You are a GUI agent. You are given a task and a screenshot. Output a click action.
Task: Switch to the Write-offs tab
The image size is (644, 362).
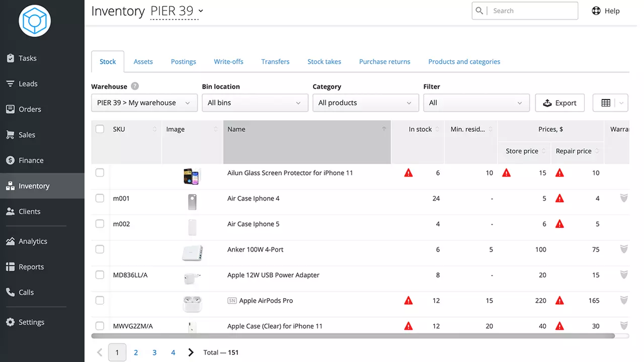[228, 62]
